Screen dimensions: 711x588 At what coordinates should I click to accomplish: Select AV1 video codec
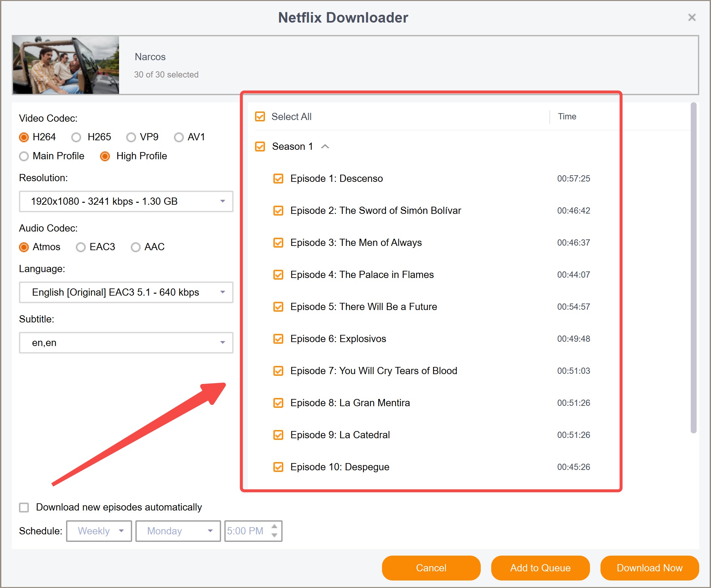coord(179,137)
